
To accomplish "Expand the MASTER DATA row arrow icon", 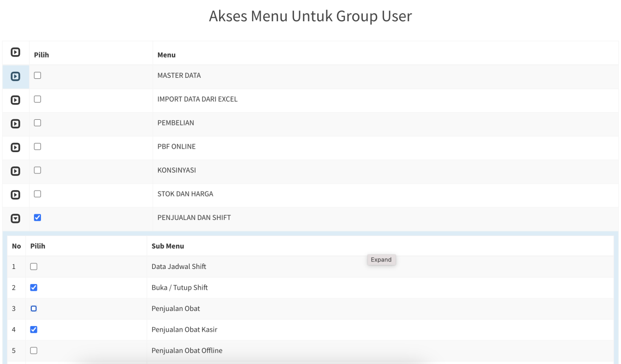I will (16, 76).
